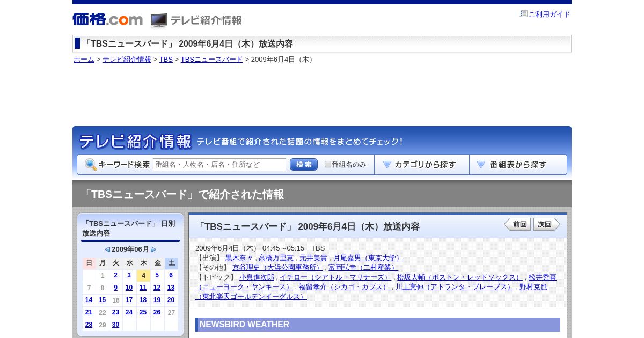This screenshot has width=644, height=338.
Task: Open 松坂大輔（ボストン・レッドソックス） link
Action: click(x=460, y=277)
